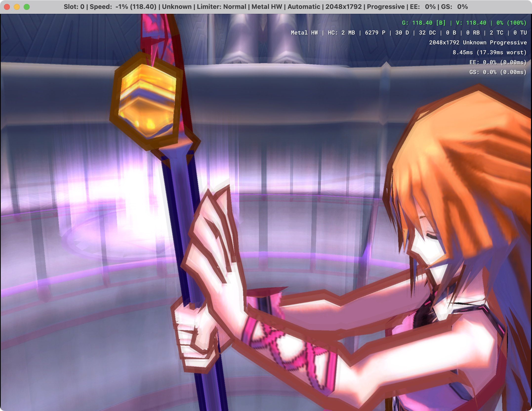Click the red close window button
Viewport: 532px width, 411px height.
pyautogui.click(x=7, y=7)
